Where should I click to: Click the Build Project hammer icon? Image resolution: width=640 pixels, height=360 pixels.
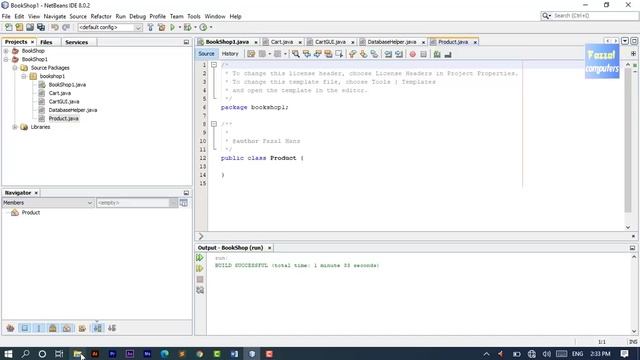pyautogui.click(x=151, y=27)
